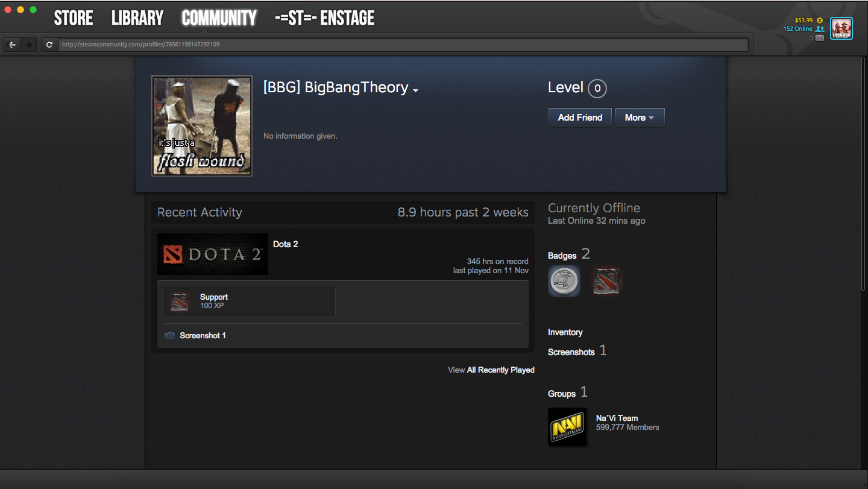Click the Support badge icon in activity
This screenshot has height=489, width=868.
180,301
